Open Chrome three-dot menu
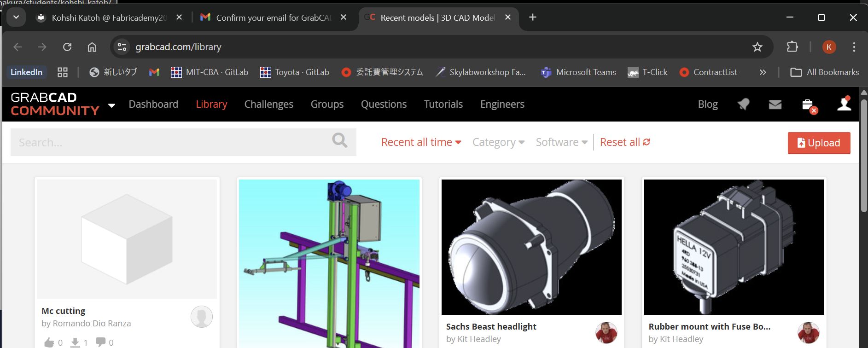The height and width of the screenshot is (348, 868). click(854, 47)
